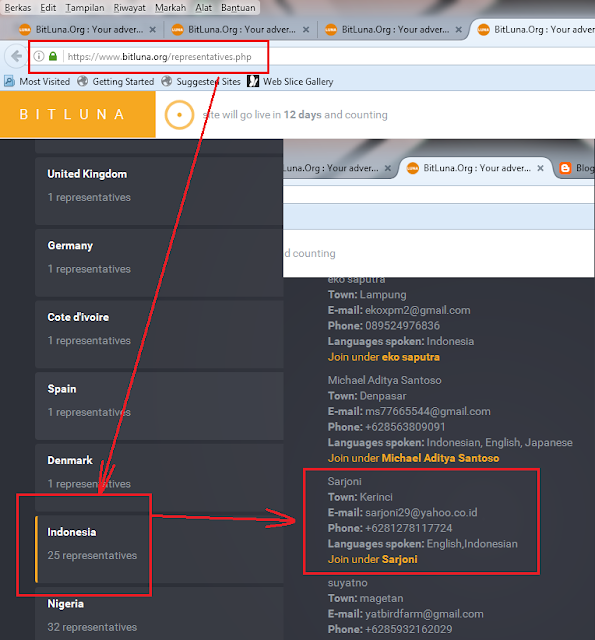Click the name Michael Aditya Santoso heading
The width and height of the screenshot is (595, 640).
384,380
